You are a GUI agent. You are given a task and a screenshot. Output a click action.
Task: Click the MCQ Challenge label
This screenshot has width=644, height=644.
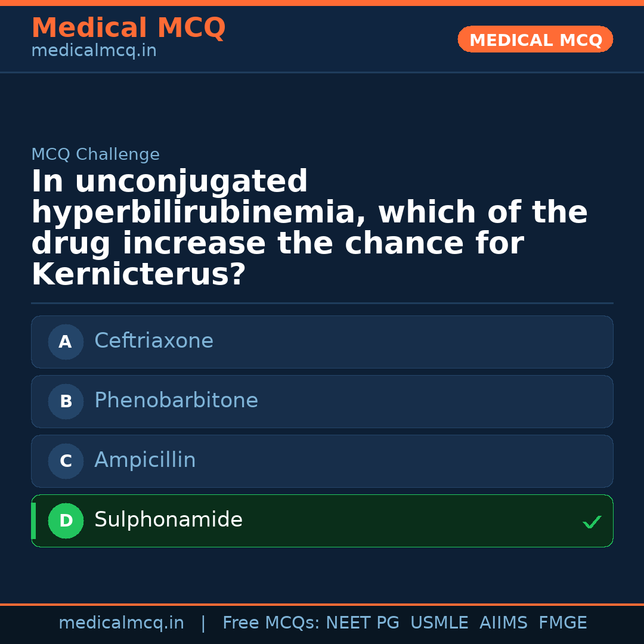(95, 155)
